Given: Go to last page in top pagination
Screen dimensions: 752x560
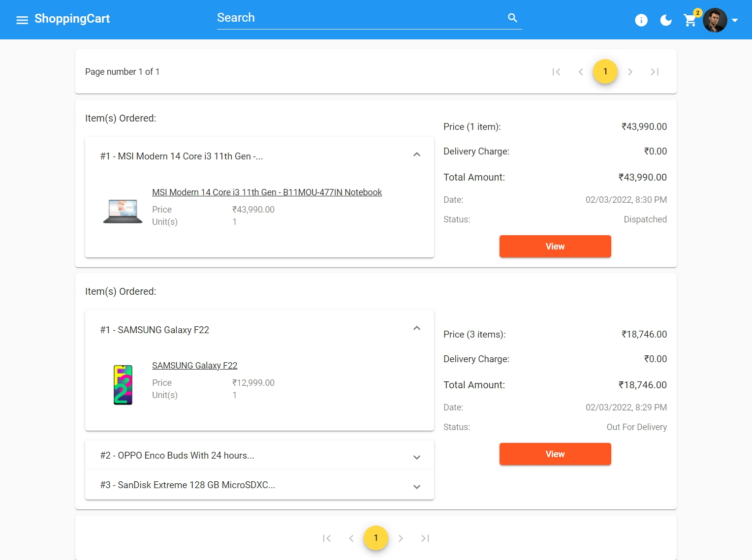Looking at the screenshot, I should [x=655, y=72].
